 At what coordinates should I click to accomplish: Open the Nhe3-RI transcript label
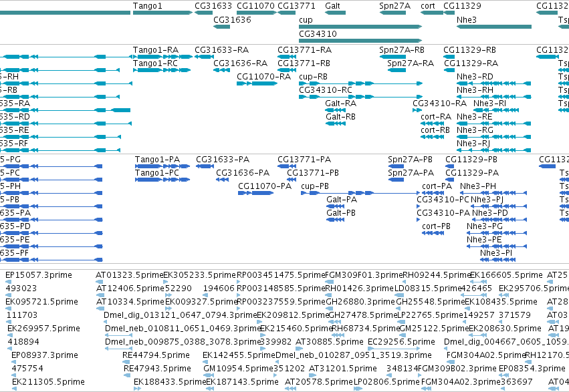click(x=489, y=104)
